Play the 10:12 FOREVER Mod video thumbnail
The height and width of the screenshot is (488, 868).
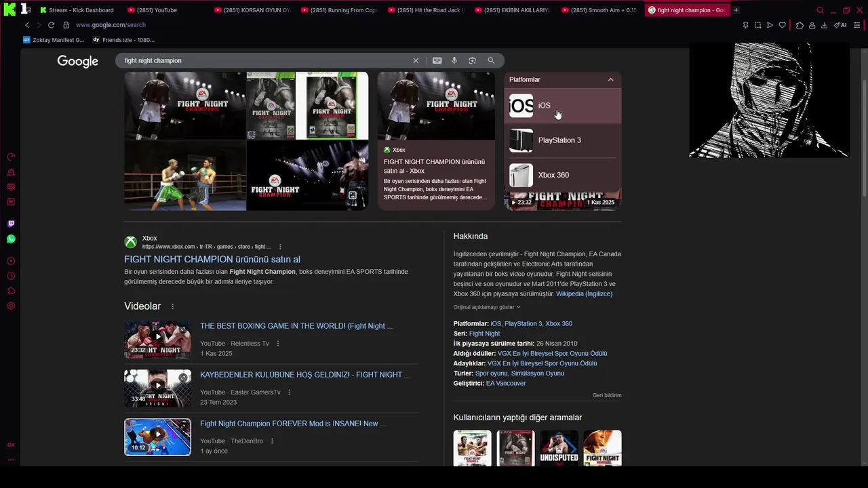(157, 437)
